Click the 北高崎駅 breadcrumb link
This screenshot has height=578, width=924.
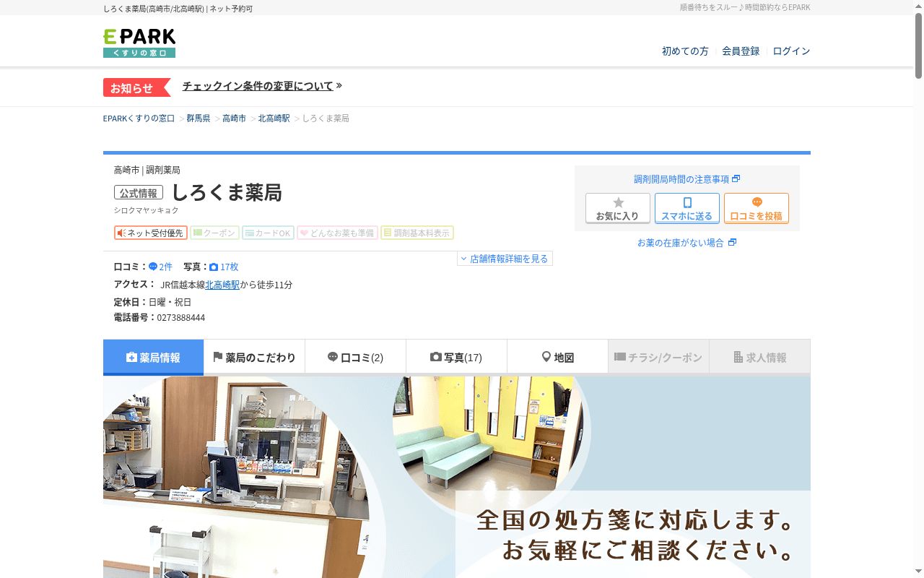tap(274, 118)
